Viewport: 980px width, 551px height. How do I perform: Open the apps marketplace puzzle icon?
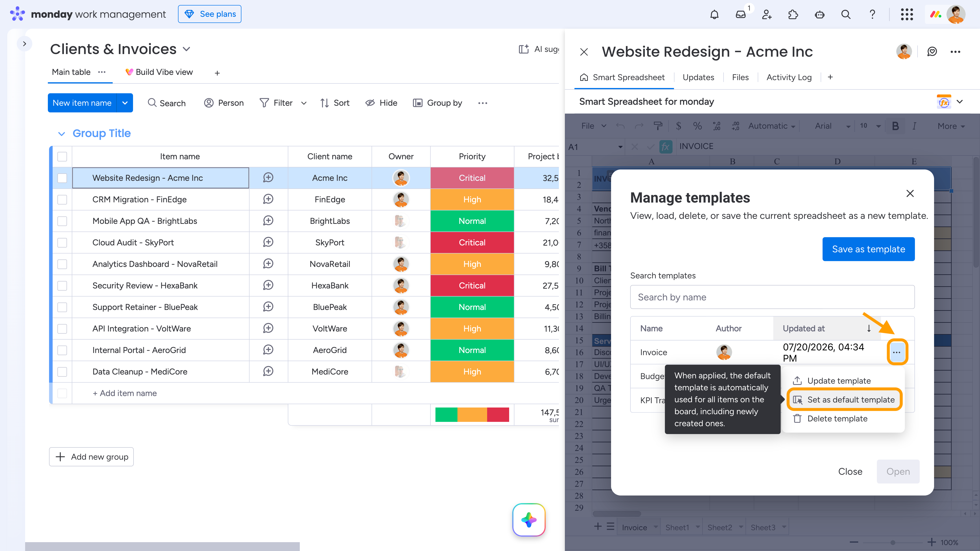pos(793,14)
